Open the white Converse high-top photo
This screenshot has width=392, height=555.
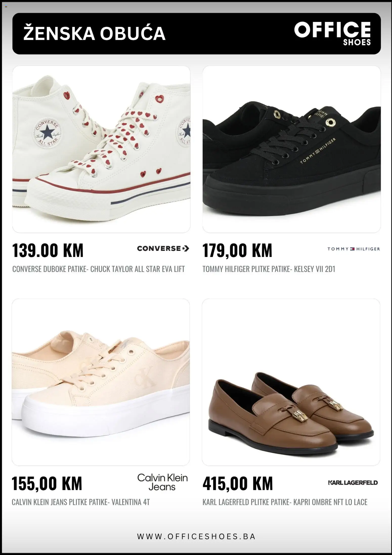click(101, 149)
